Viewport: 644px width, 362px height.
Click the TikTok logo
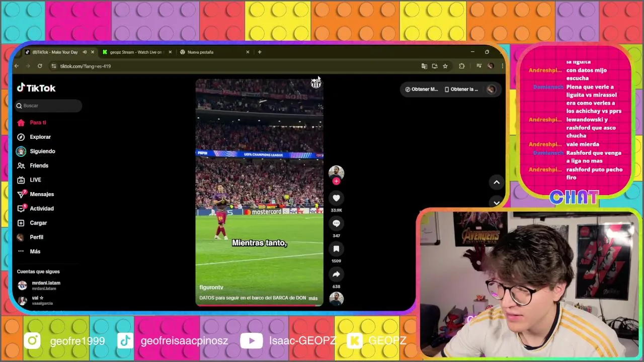(36, 88)
